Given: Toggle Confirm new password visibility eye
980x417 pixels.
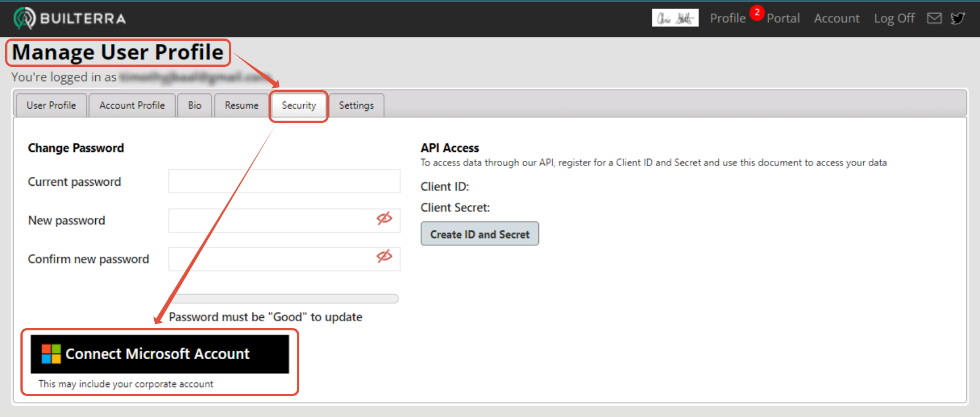Looking at the screenshot, I should (384, 257).
